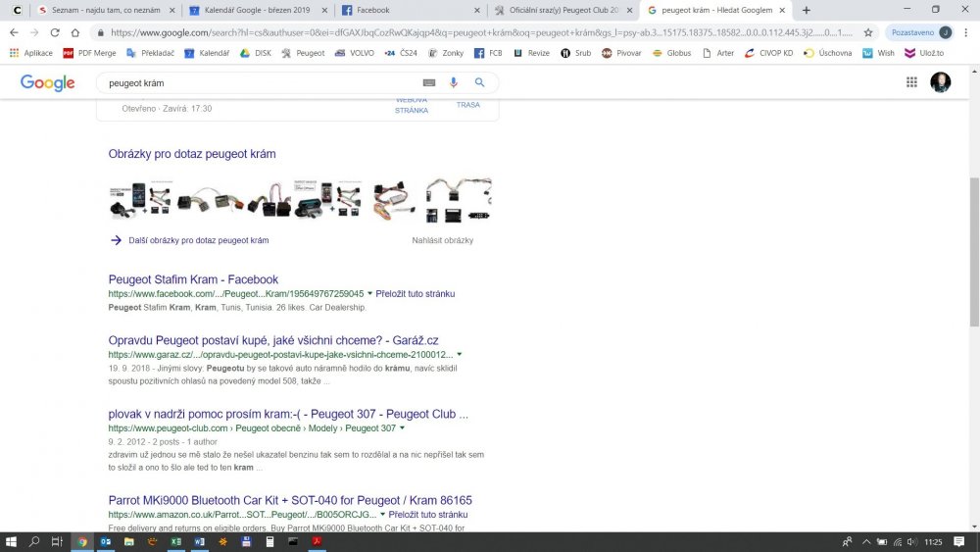Close the Facebook tab
Viewport: 980px width, 552px height.
tap(477, 10)
